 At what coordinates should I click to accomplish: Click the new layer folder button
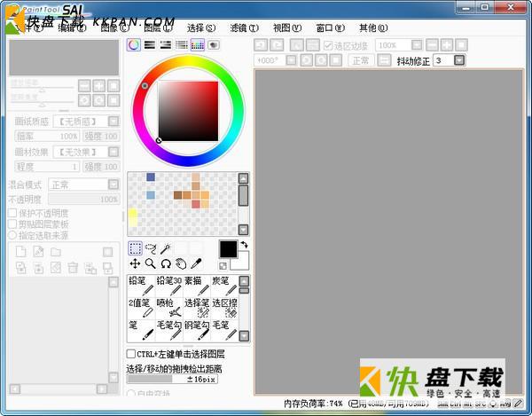pyautogui.click(x=56, y=252)
